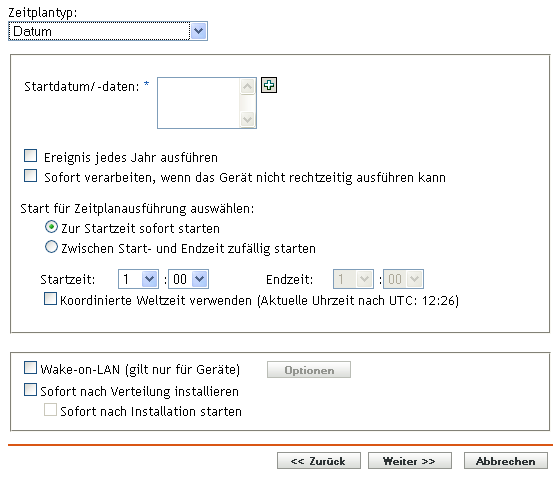Open the Endzeit hour dropdown
This screenshot has width=560, height=481.
tap(353, 279)
